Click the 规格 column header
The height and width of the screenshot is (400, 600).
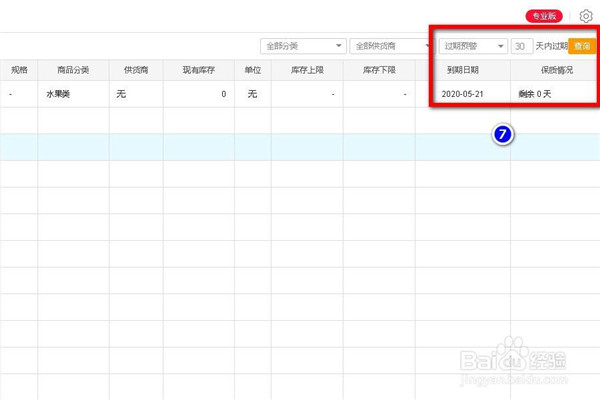click(x=19, y=70)
